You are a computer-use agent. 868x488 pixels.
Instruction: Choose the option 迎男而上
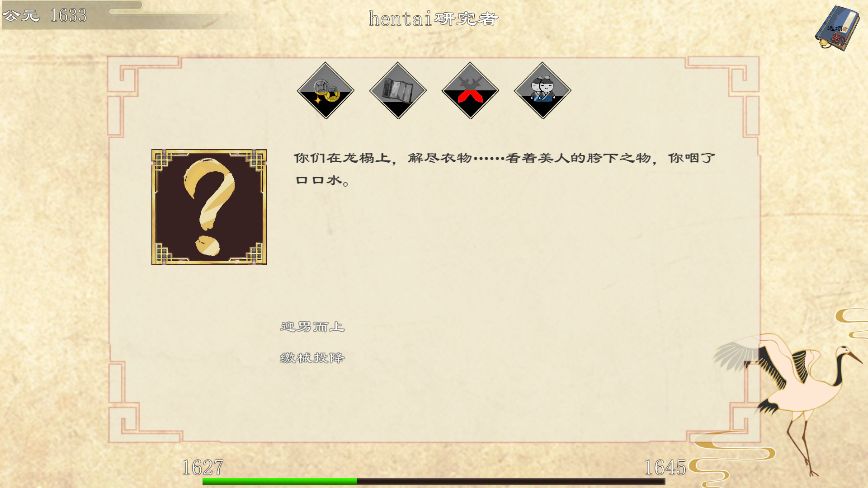312,327
